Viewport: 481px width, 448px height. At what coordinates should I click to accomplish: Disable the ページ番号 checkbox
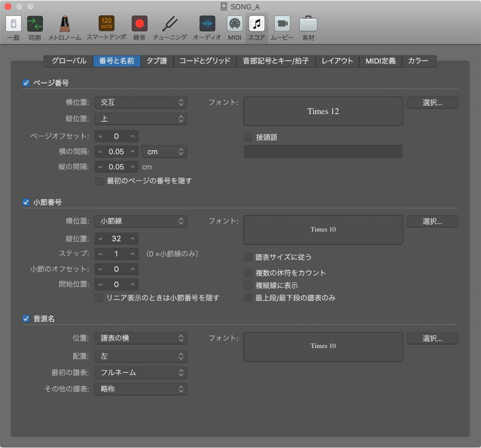click(x=26, y=83)
